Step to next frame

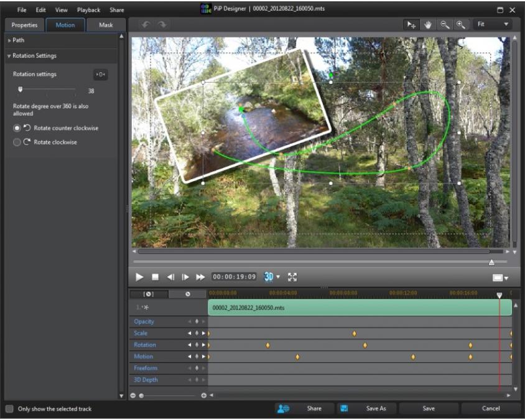185,277
